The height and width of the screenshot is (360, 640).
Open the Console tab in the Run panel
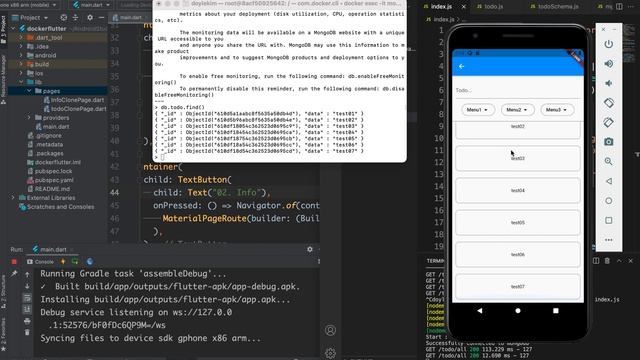tap(40, 262)
